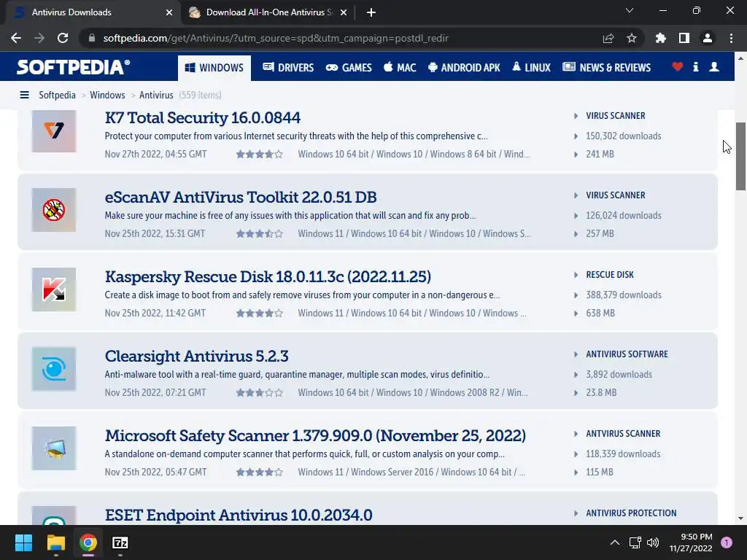Viewport: 747px width, 560px height.
Task: Open the News & Reviews section
Action: [606, 68]
